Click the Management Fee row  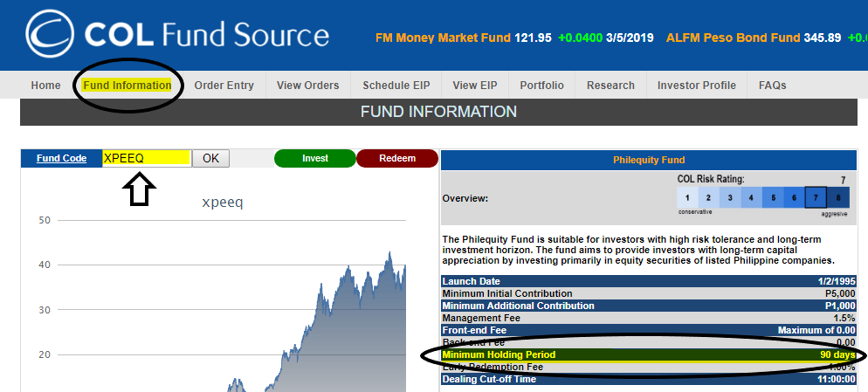[649, 318]
